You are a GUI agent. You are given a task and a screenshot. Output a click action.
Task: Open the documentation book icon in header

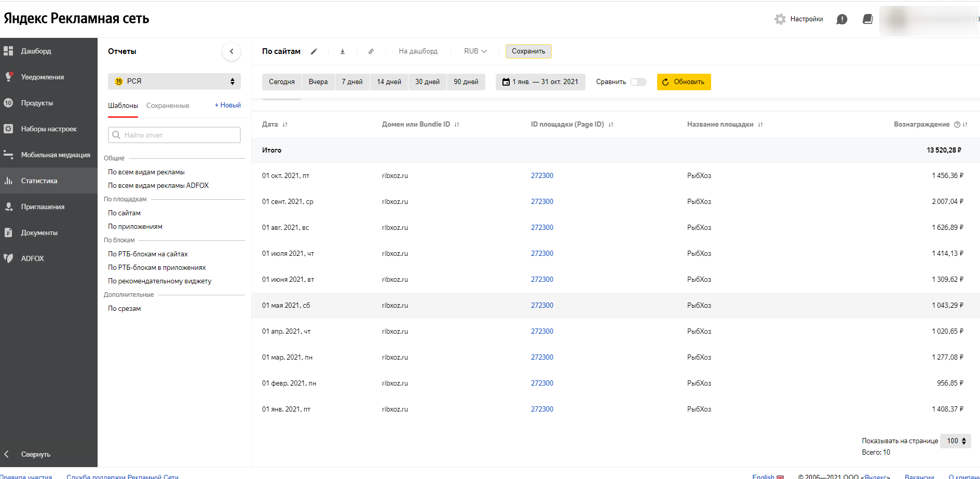tap(867, 19)
